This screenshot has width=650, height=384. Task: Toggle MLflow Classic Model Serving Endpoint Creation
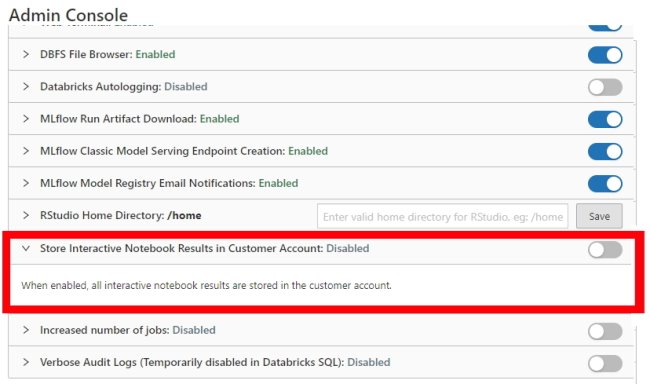tap(605, 151)
